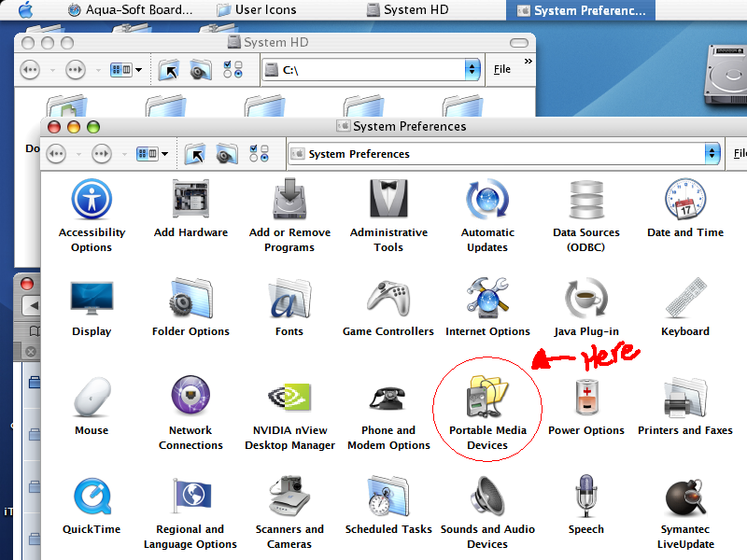Expand System Preferences address bar dropdown
Screen dimensions: 747x560
click(712, 153)
